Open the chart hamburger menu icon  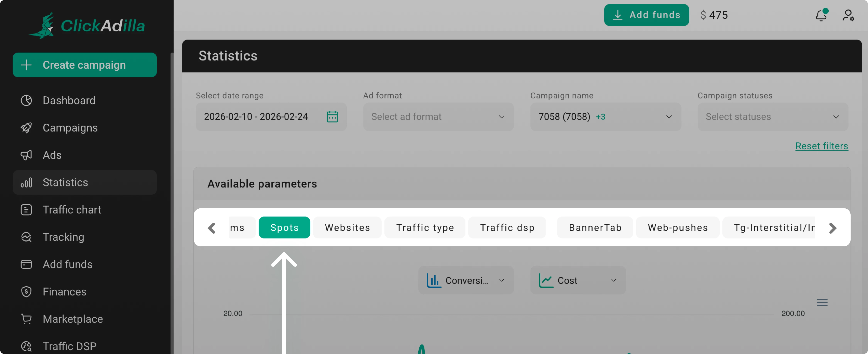coord(822,302)
